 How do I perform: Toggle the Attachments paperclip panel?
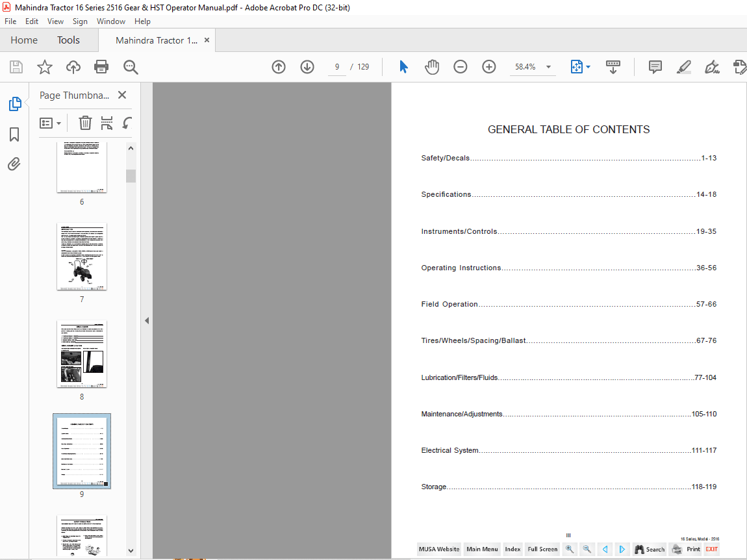(x=14, y=164)
